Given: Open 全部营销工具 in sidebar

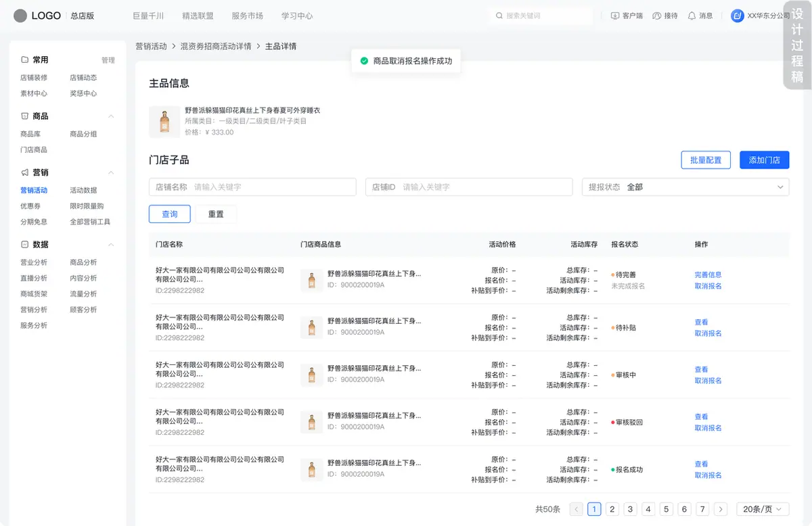Looking at the screenshot, I should (90, 222).
